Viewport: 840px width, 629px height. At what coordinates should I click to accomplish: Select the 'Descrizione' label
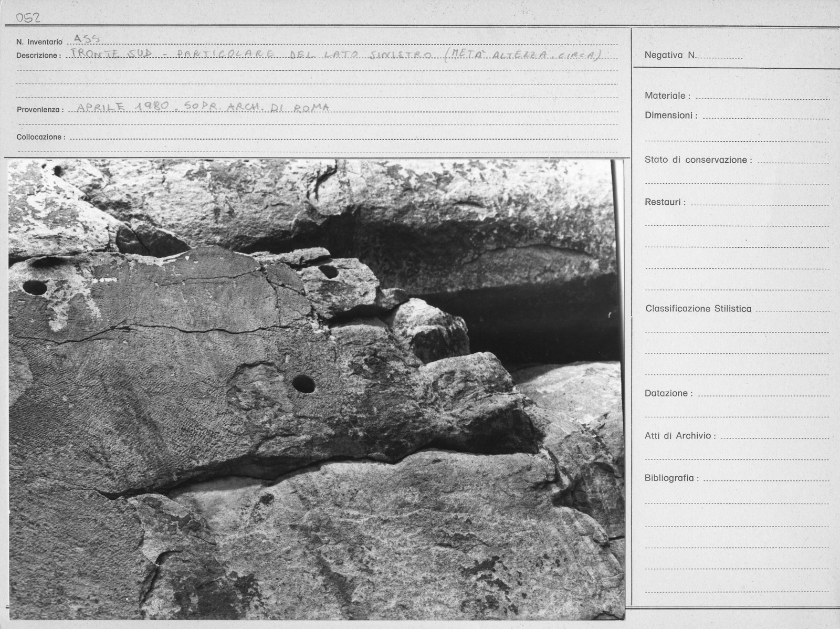(38, 55)
